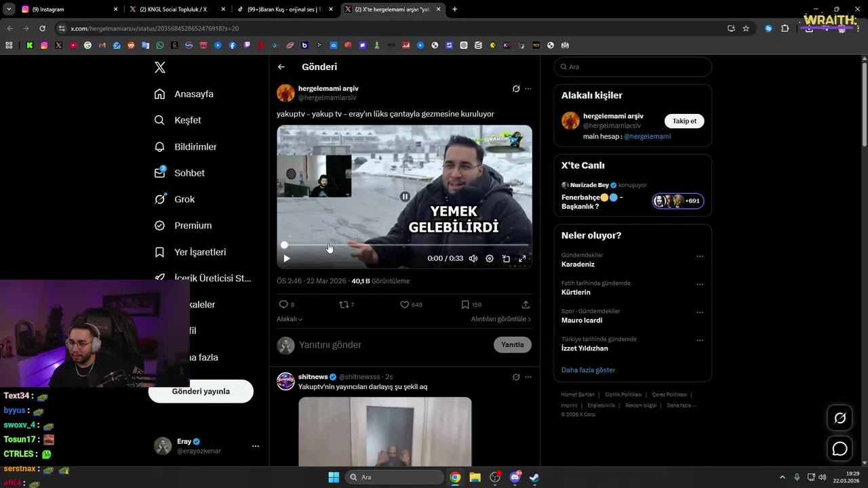868x488 pixels.
Task: Toggle picture-in-picture on video
Action: point(506,258)
